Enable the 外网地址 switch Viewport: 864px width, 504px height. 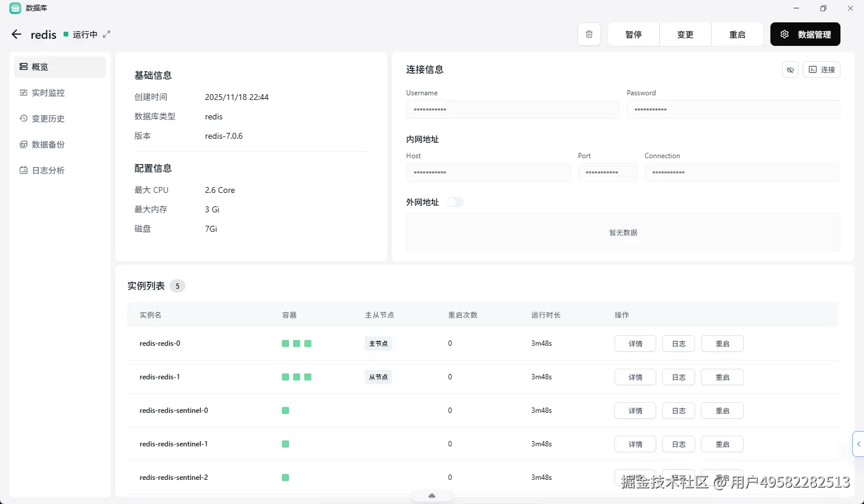tap(455, 202)
